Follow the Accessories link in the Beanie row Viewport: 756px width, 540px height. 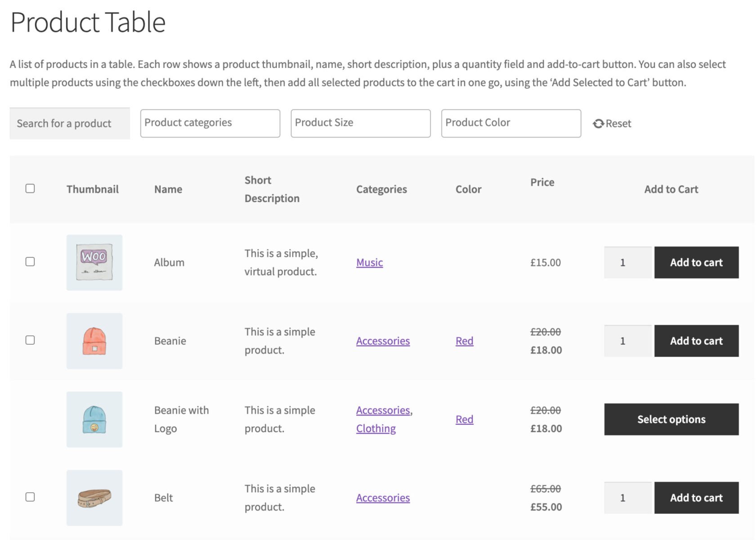pos(383,341)
